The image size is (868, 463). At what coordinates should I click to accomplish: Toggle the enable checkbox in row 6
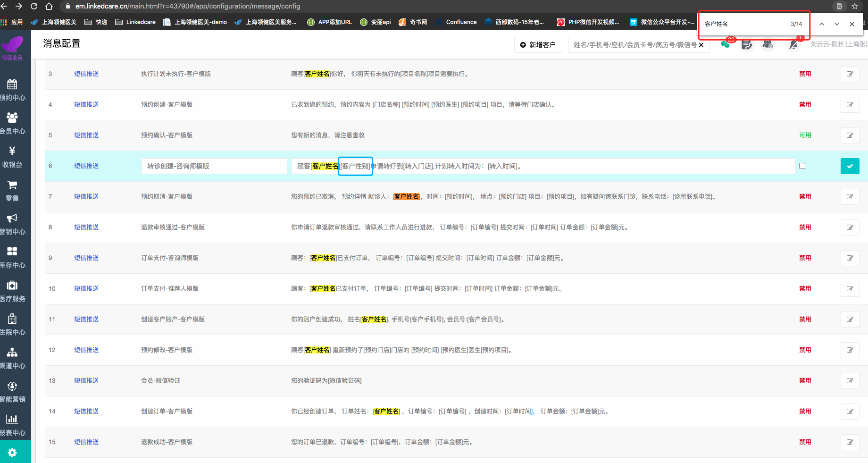click(802, 166)
